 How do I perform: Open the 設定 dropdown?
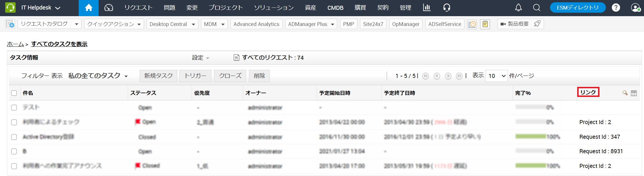(201, 58)
